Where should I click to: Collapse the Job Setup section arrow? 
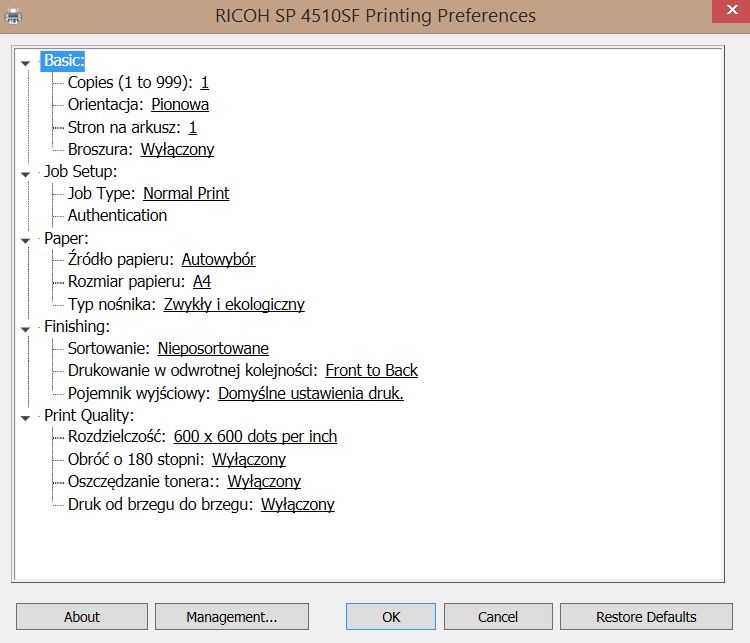click(x=25, y=174)
